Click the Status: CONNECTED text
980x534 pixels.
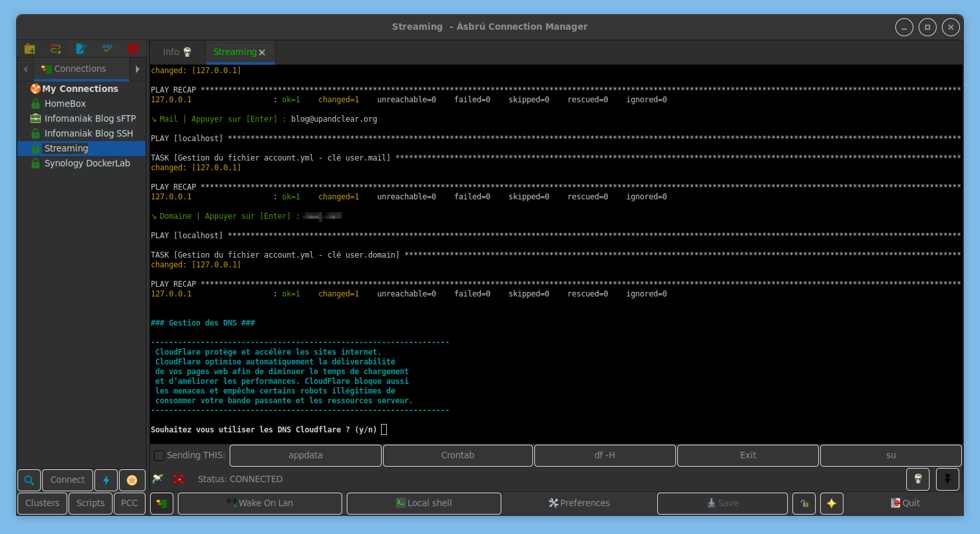pos(240,479)
